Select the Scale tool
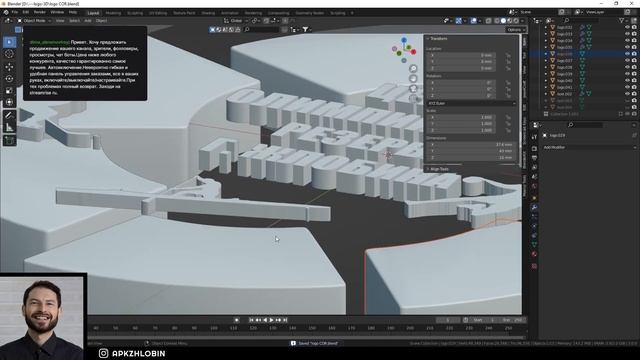The height and width of the screenshot is (360, 640). coord(9,91)
